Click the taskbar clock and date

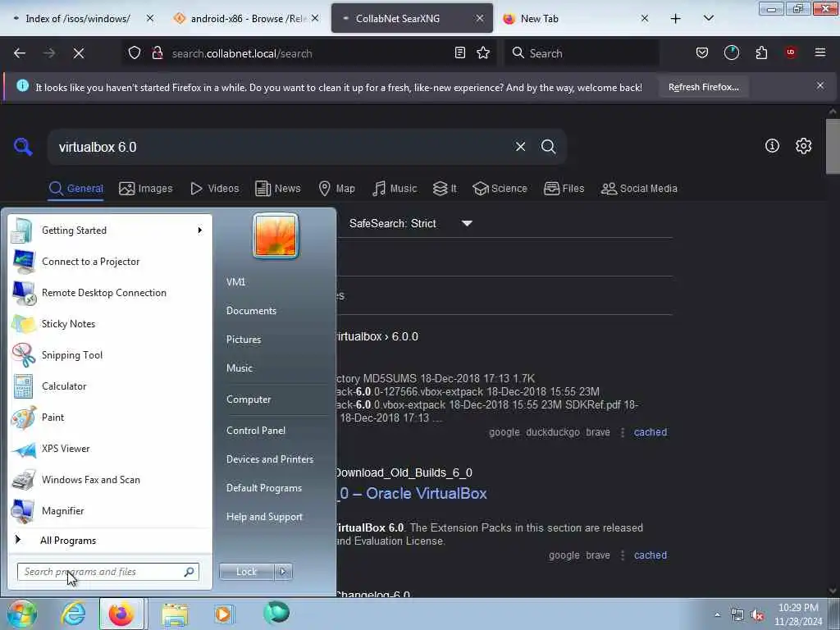[798, 614]
